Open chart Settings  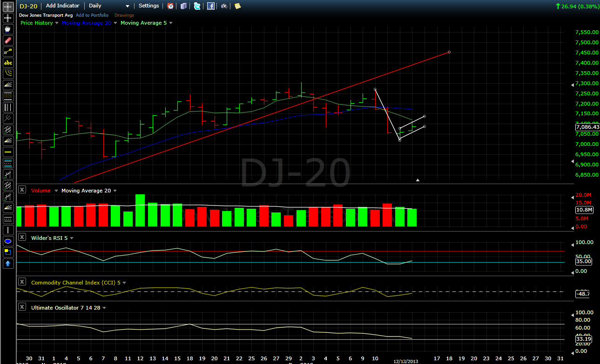(x=149, y=6)
